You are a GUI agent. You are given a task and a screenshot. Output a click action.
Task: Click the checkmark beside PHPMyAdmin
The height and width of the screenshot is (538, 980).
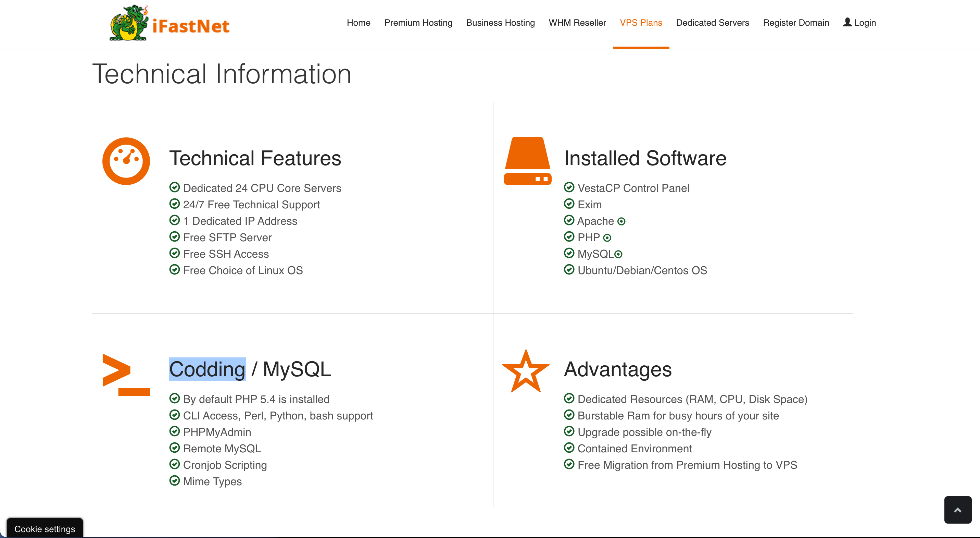tap(175, 431)
